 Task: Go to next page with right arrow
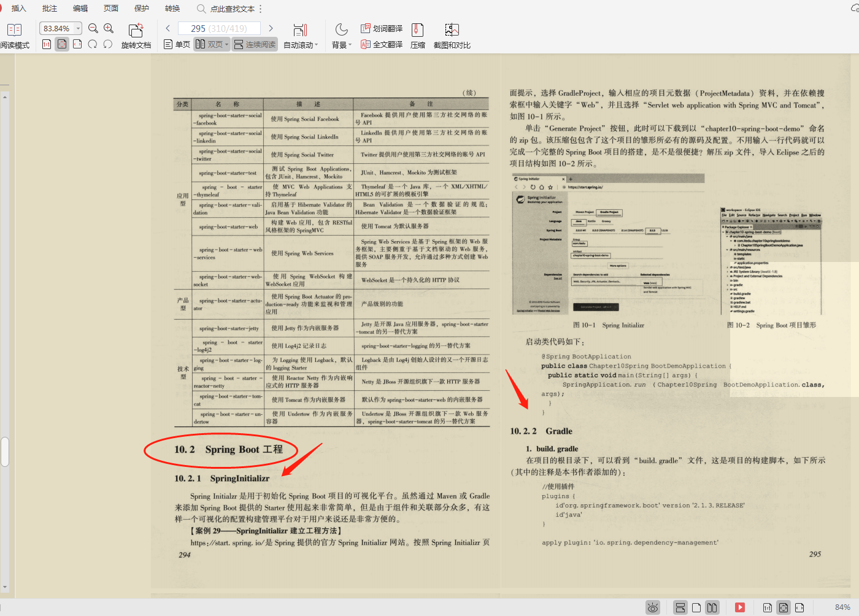[271, 28]
